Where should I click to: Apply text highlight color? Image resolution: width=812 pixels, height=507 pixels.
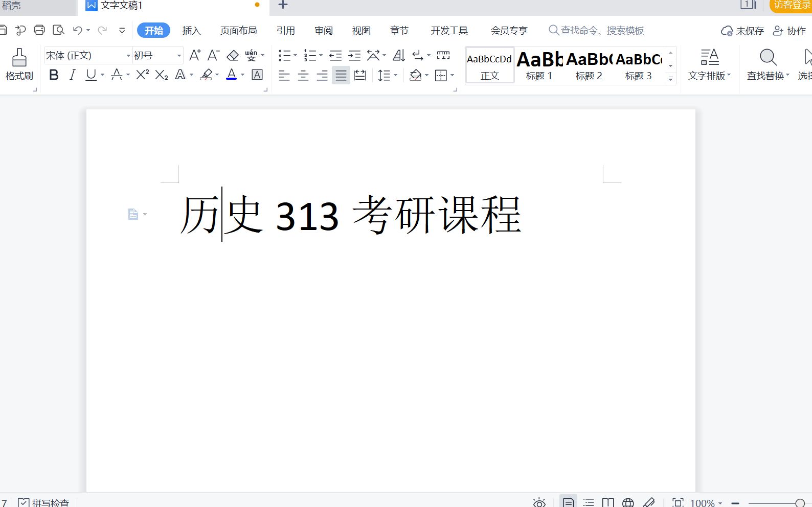tap(206, 75)
